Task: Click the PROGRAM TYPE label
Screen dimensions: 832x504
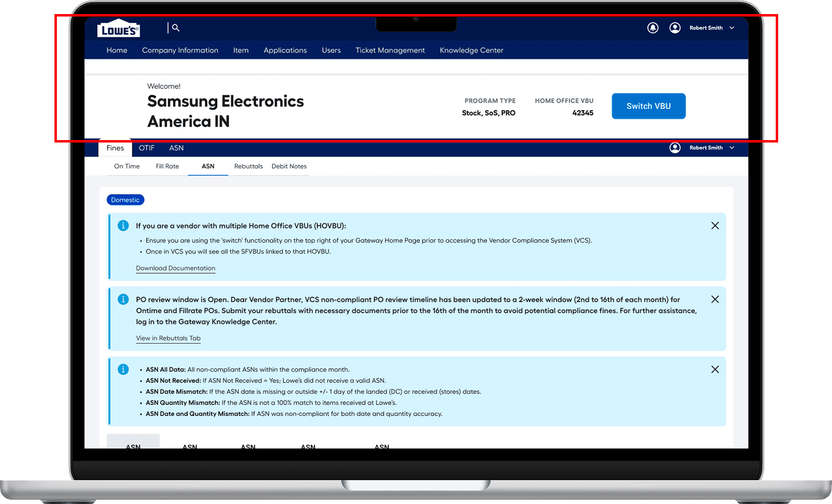Action: coord(490,101)
